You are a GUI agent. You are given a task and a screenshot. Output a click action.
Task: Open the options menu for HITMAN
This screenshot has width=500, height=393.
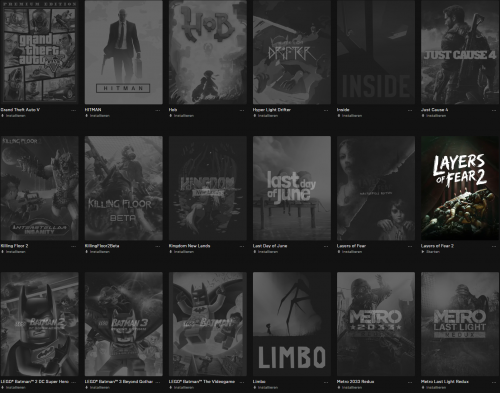tap(157, 110)
